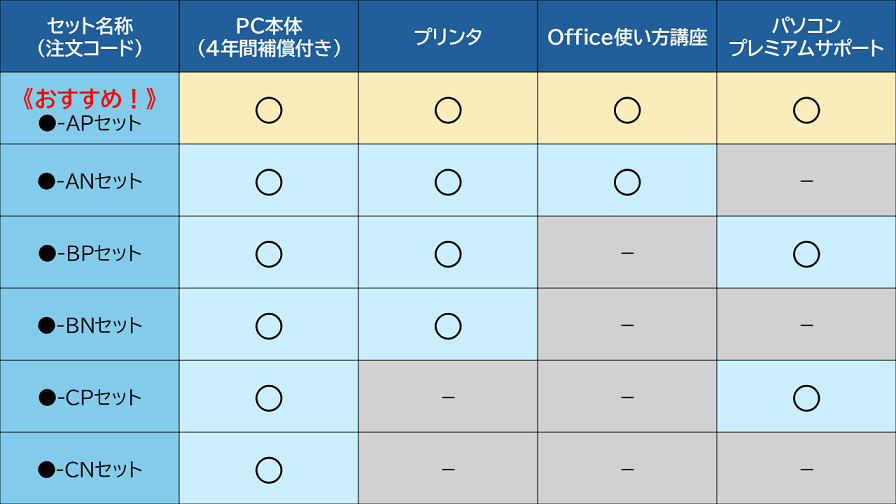896x504 pixels.
Task: Click the circle for APセット プリンタ
Action: point(448,110)
